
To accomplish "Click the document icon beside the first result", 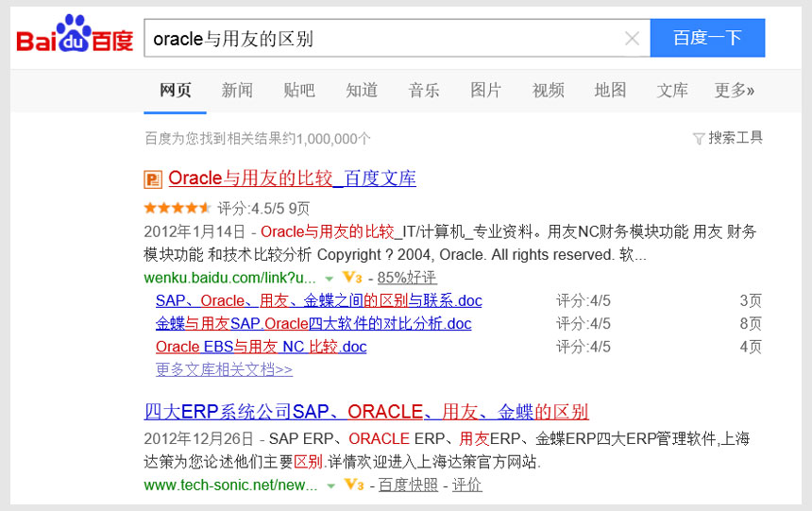I will (153, 179).
